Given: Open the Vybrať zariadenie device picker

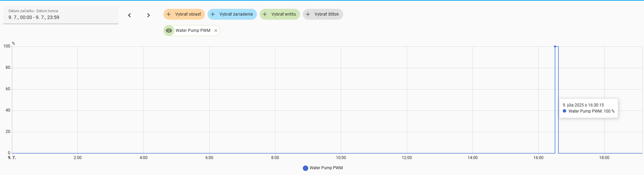Looking at the screenshot, I should tap(232, 14).
